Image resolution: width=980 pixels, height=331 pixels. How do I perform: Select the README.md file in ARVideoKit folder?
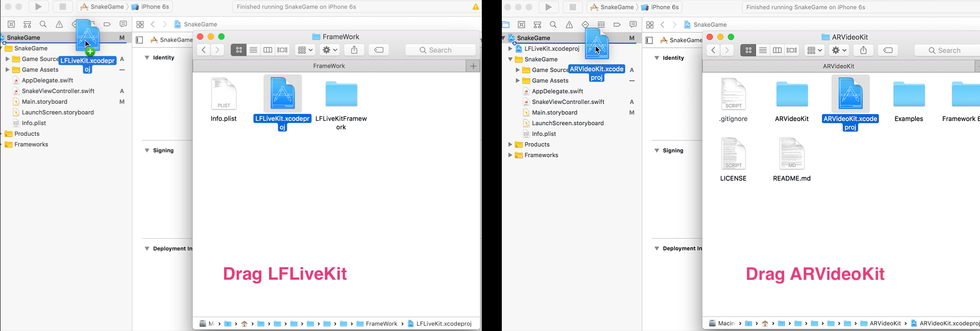pos(792,154)
